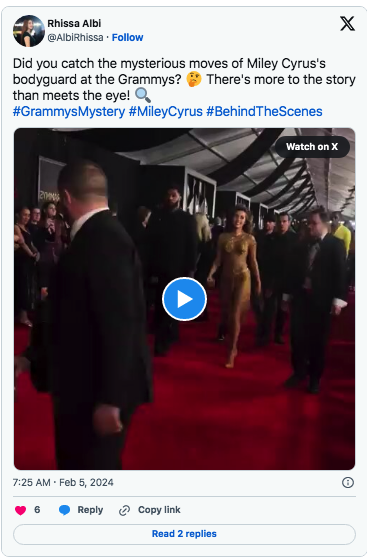Viewport: 367px width, 558px height.
Task: Click the Watch on X button
Action: [x=312, y=147]
